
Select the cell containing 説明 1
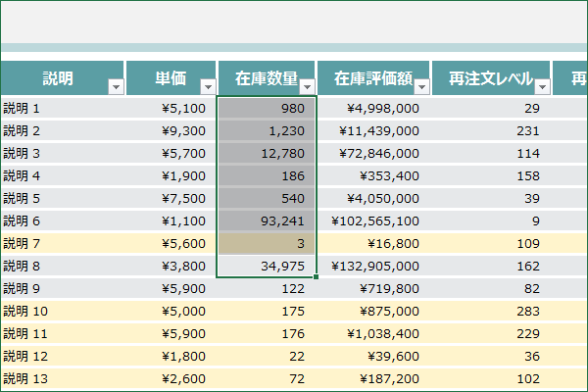point(63,109)
